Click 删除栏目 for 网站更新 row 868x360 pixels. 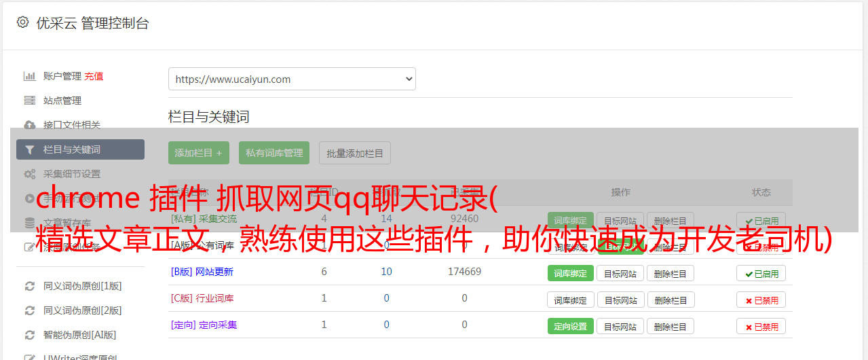(671, 273)
